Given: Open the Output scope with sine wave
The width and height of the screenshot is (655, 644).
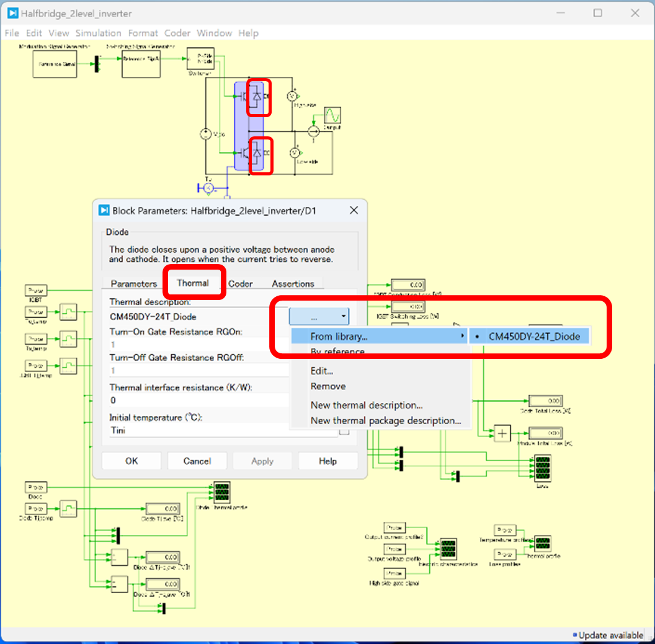Looking at the screenshot, I should [332, 115].
